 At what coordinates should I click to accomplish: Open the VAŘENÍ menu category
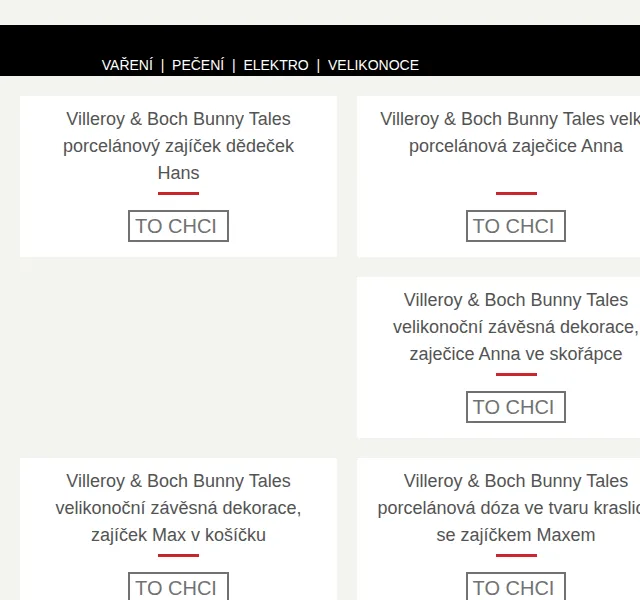tap(127, 65)
